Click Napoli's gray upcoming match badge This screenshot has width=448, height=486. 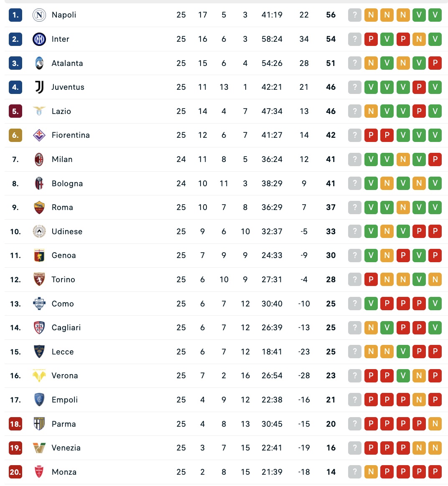click(x=355, y=15)
